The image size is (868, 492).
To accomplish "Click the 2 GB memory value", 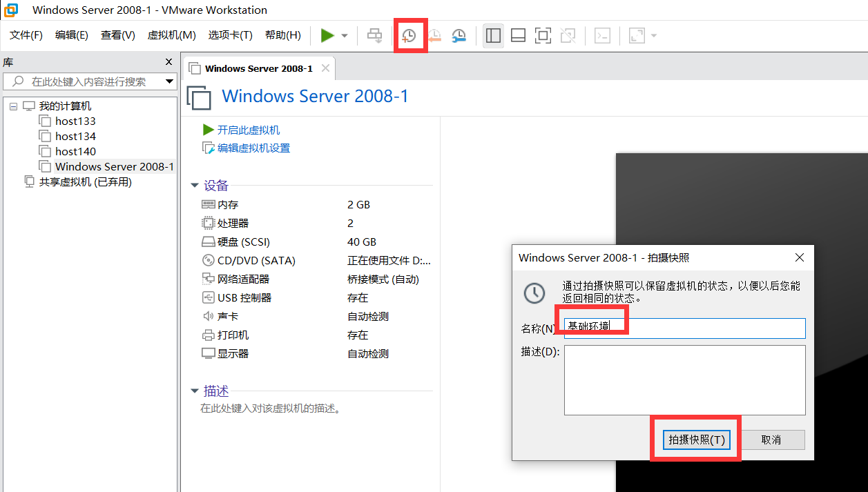I will point(358,205).
